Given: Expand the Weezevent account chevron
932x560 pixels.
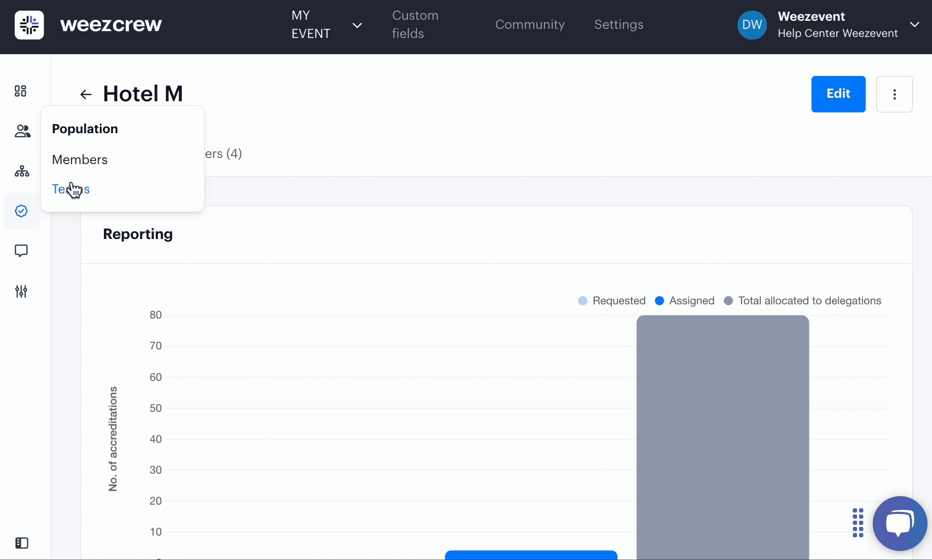Looking at the screenshot, I should (915, 24).
